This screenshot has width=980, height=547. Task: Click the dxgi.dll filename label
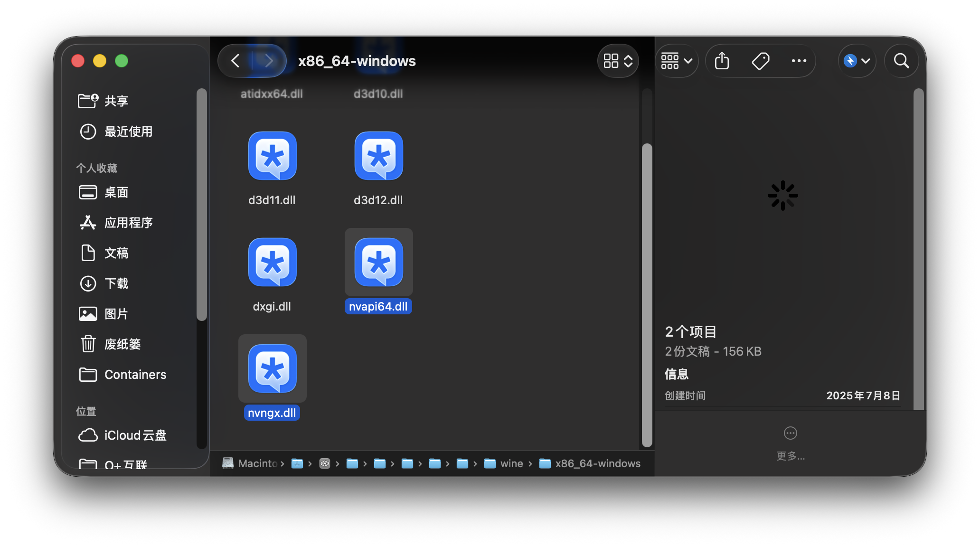click(272, 306)
